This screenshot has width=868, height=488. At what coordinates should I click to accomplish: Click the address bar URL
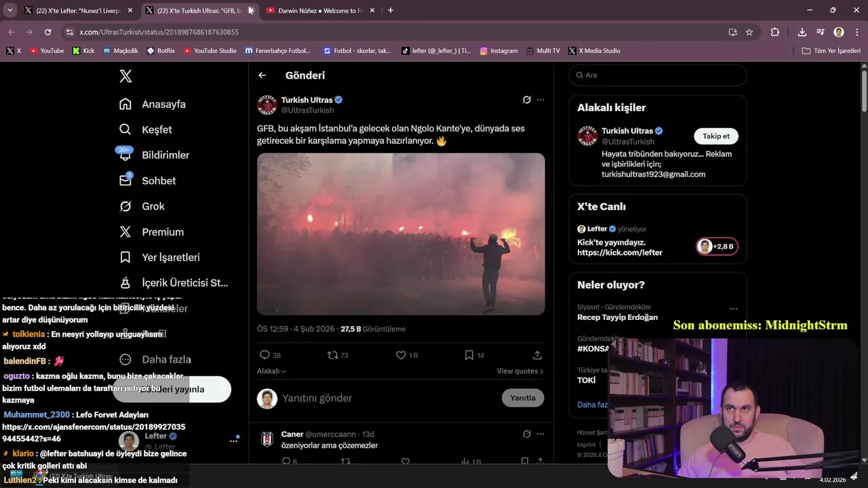pyautogui.click(x=159, y=32)
